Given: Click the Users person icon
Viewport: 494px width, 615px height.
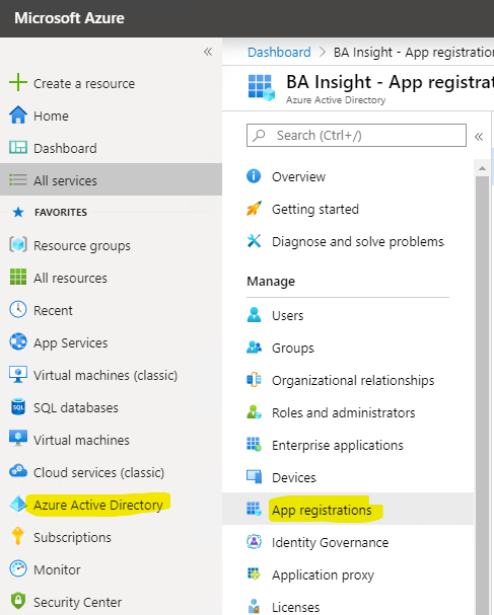Looking at the screenshot, I should (254, 315).
